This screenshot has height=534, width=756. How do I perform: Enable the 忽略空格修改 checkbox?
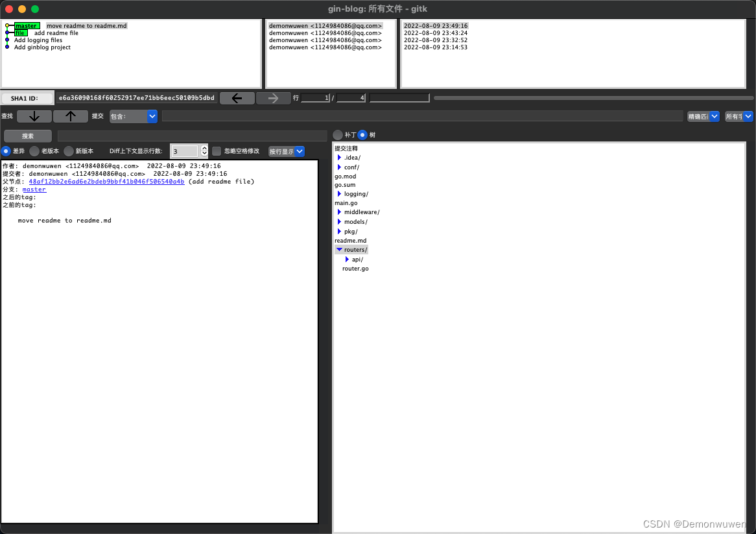click(x=217, y=151)
